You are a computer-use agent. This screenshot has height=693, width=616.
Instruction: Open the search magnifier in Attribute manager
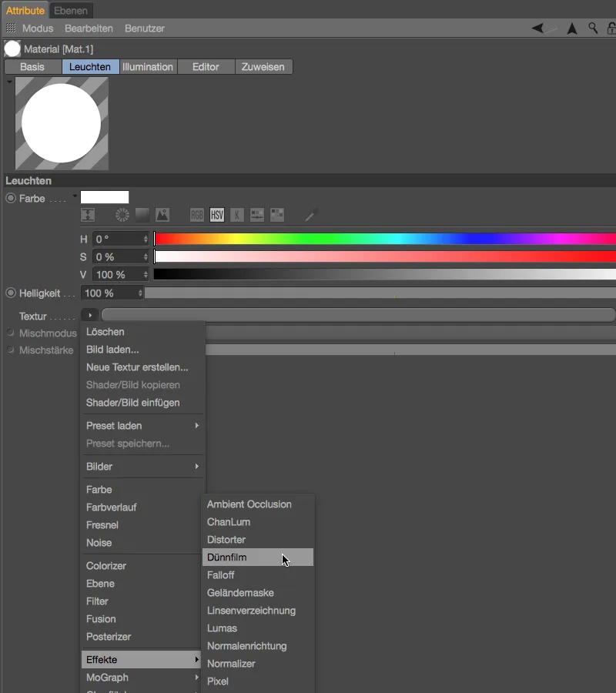click(x=593, y=28)
